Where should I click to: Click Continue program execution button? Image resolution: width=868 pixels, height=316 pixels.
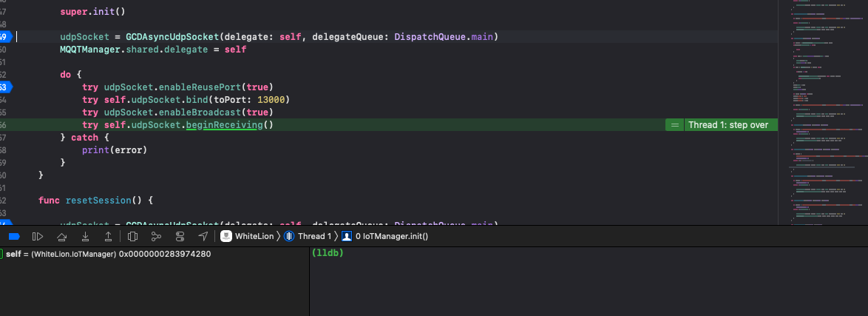pyautogui.click(x=37, y=236)
